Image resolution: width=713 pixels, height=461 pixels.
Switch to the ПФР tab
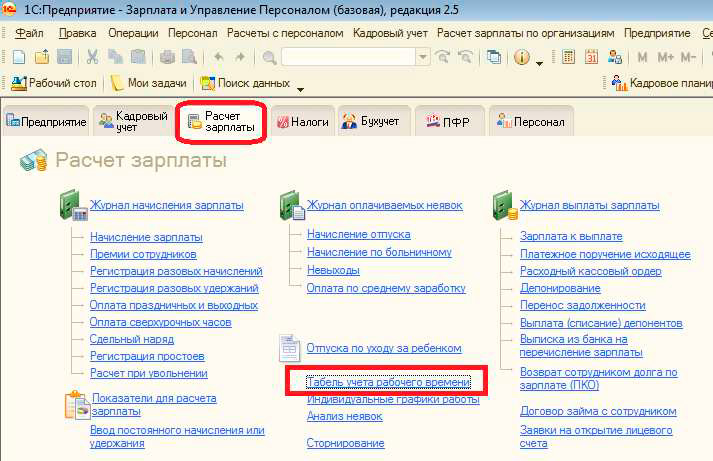[449, 121]
